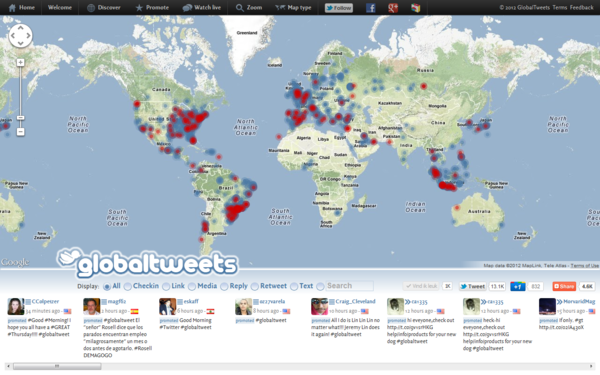Click the US flag on CColpetzer's tweet
Image resolution: width=600 pixels, height=375 pixels.
[x=67, y=311]
